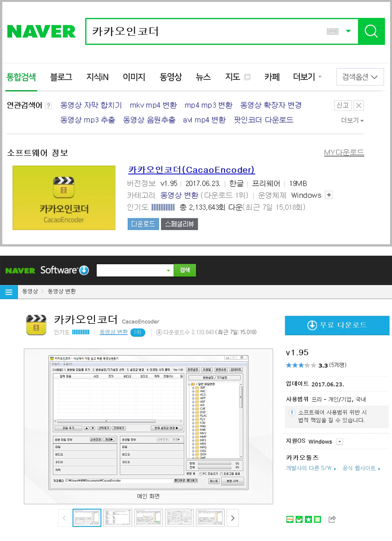The width and height of the screenshot is (392, 541).
Task: Expand OS list with plus icon beside Windows
Action: pos(329,195)
